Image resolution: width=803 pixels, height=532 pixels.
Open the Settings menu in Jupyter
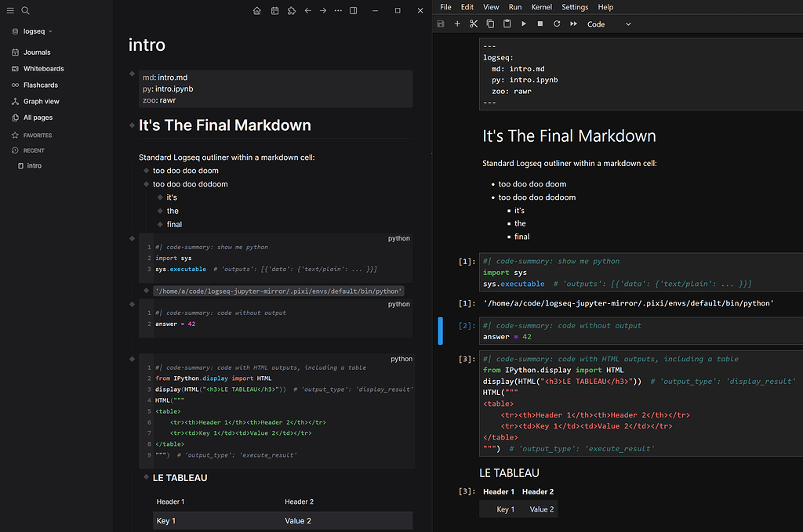(x=574, y=7)
